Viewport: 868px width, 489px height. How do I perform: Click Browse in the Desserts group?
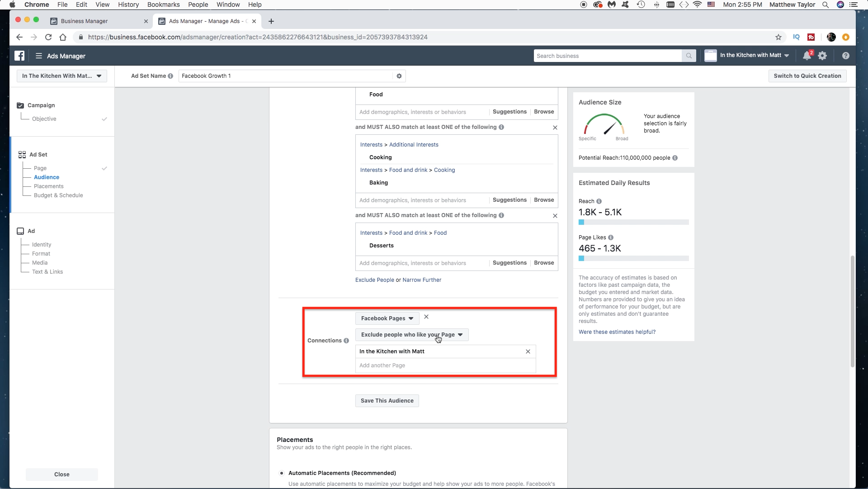pyautogui.click(x=544, y=263)
